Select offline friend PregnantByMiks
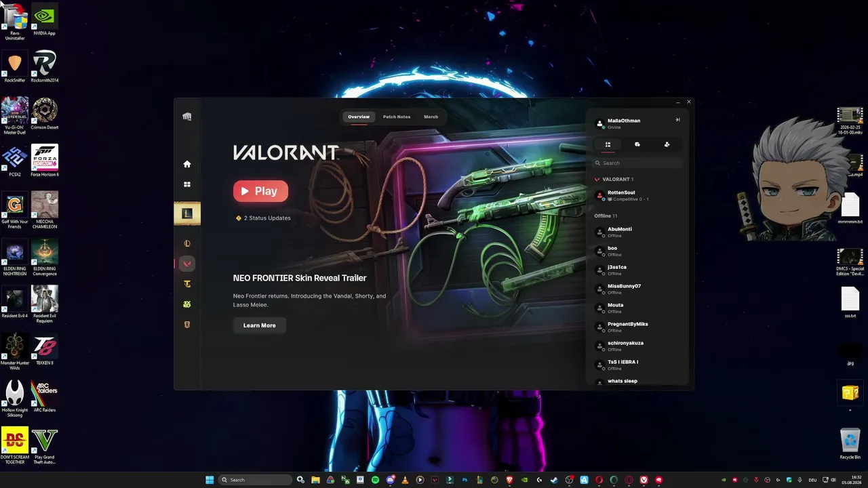This screenshot has height=488, width=868. pos(637,327)
